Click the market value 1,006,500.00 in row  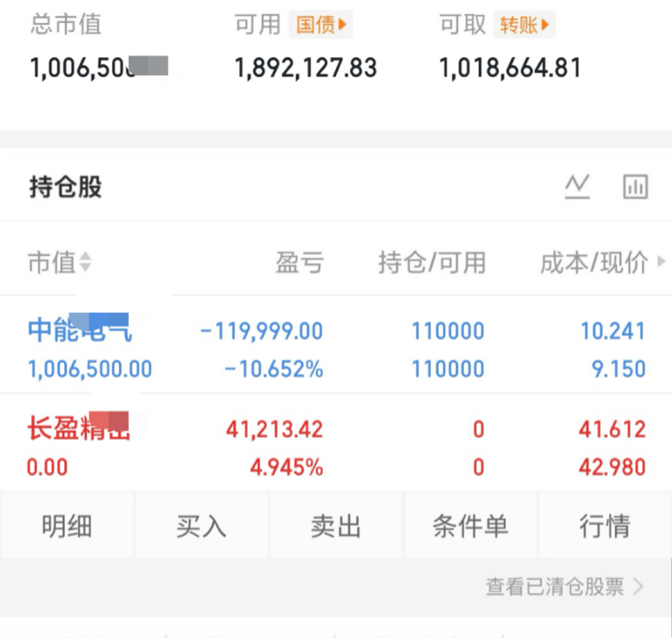tap(90, 369)
